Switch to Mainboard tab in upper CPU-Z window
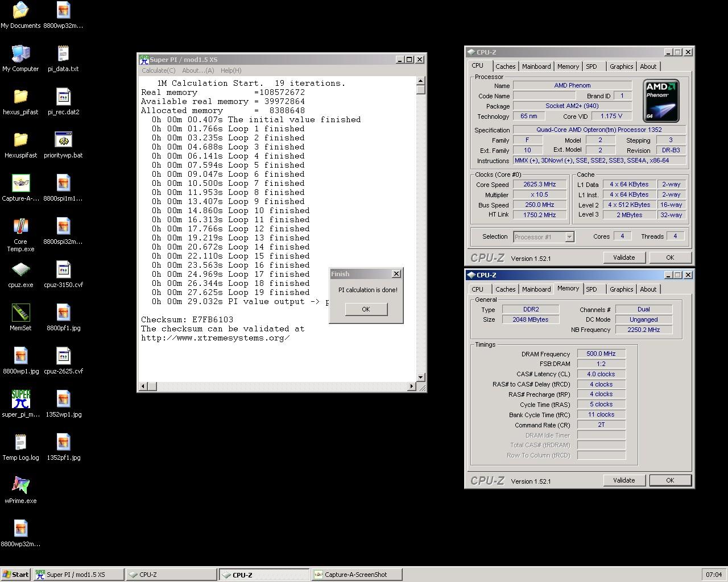Screen dimensions: 728x582 [x=536, y=66]
